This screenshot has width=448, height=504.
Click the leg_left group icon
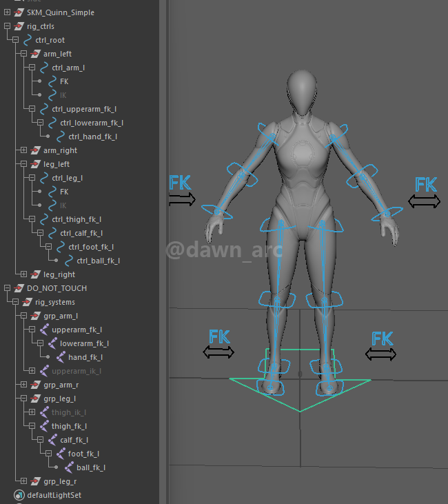coord(35,164)
